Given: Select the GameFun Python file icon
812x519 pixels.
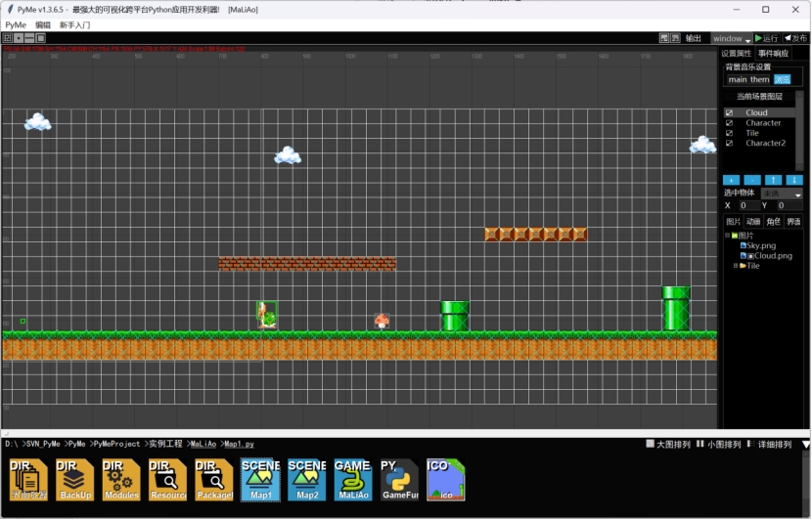Looking at the screenshot, I should click(x=399, y=480).
